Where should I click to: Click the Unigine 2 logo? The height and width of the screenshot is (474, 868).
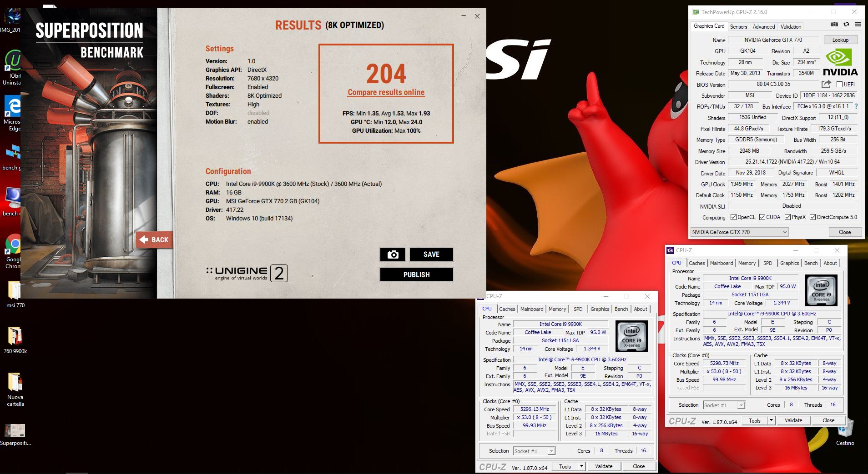click(247, 273)
